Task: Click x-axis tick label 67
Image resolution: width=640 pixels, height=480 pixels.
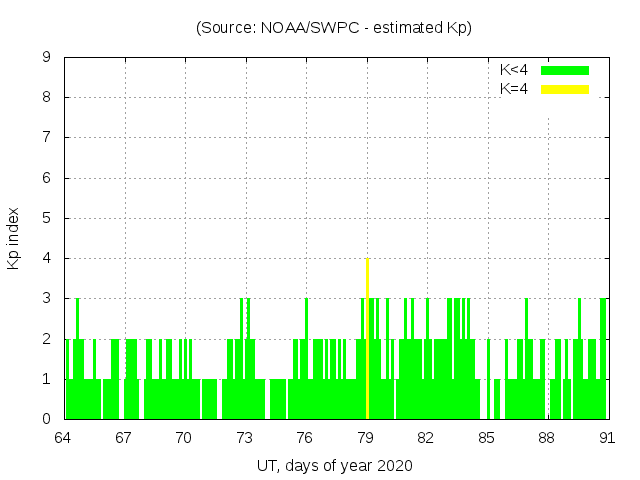Action: click(123, 438)
